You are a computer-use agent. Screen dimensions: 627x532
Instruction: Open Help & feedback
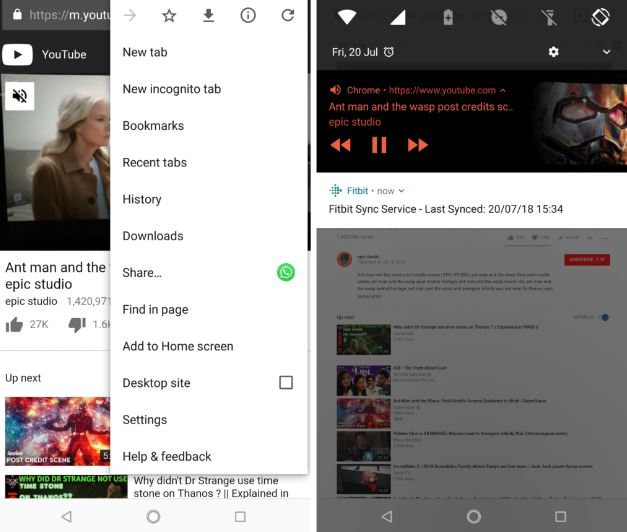point(209,456)
